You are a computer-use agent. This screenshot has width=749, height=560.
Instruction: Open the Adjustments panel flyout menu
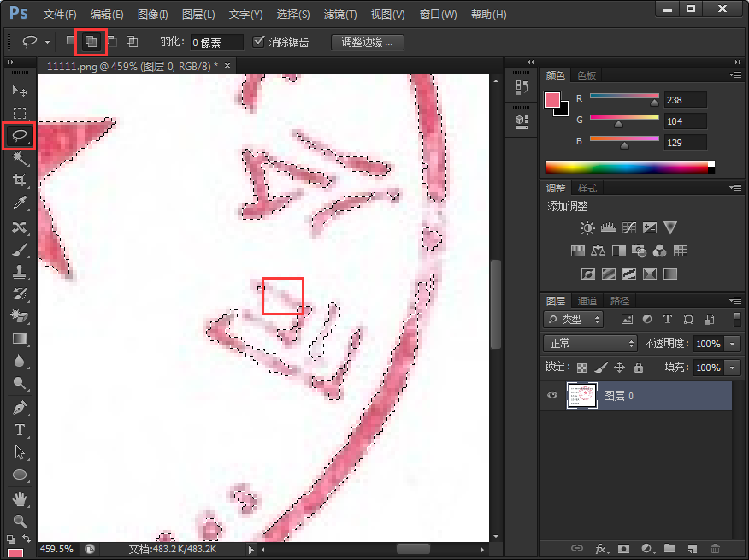tap(735, 188)
